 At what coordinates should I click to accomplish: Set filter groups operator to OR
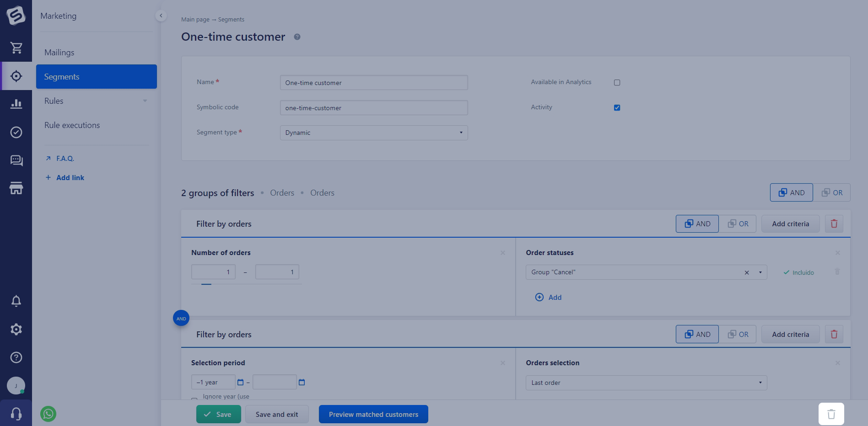click(832, 192)
